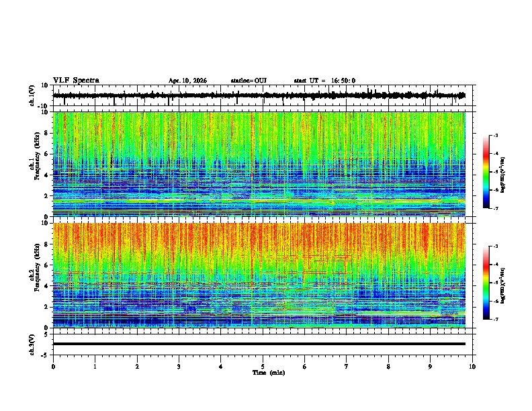Click the ch.2 color scale log(PSD) label

[x=502, y=286]
